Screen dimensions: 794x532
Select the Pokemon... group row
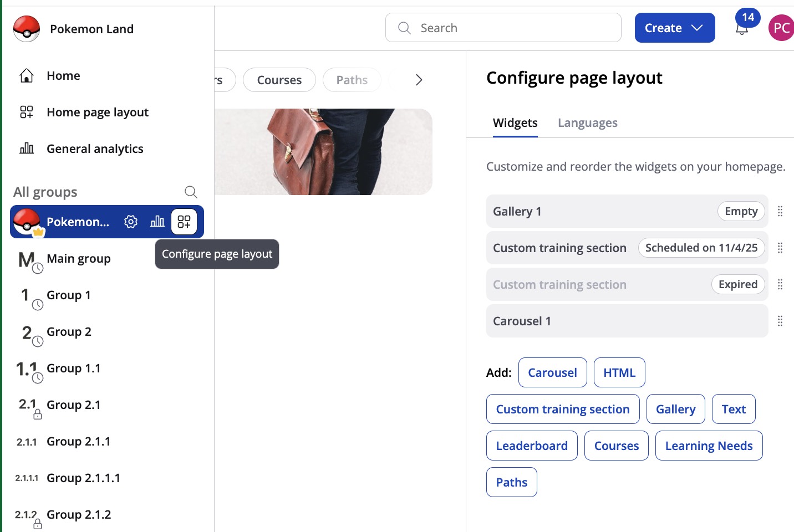pos(107,222)
